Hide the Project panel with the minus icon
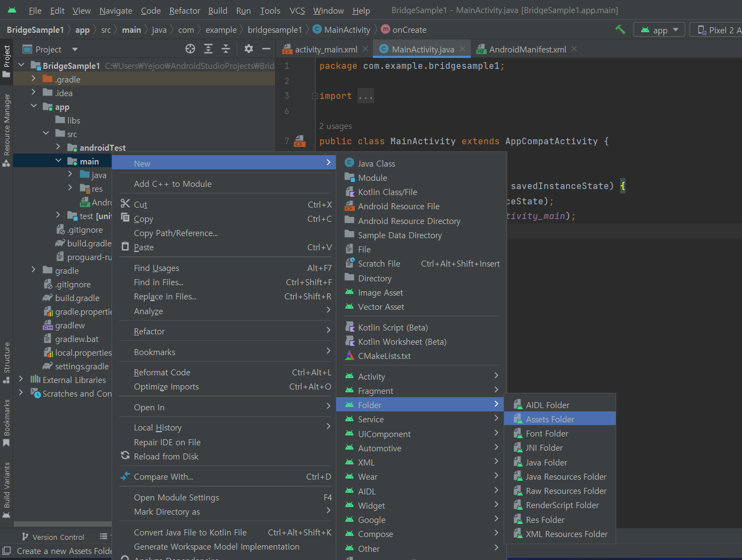The height and width of the screenshot is (560, 742). (x=266, y=49)
